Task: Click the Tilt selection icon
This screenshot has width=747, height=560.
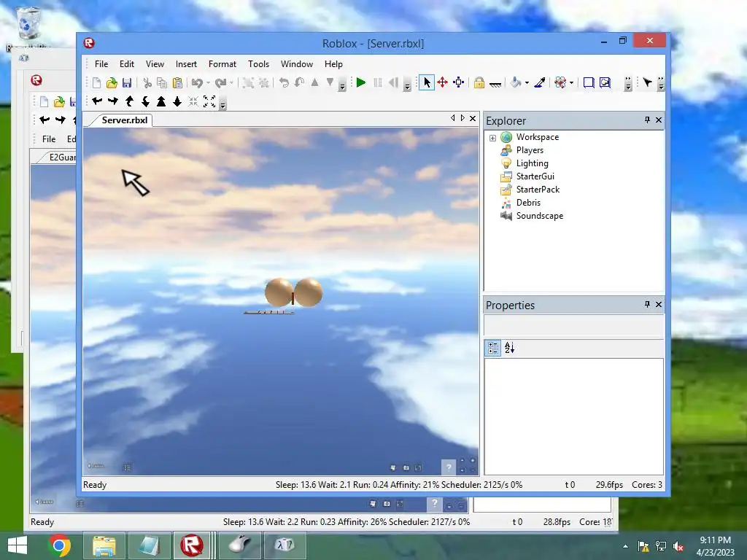Action: (x=299, y=83)
